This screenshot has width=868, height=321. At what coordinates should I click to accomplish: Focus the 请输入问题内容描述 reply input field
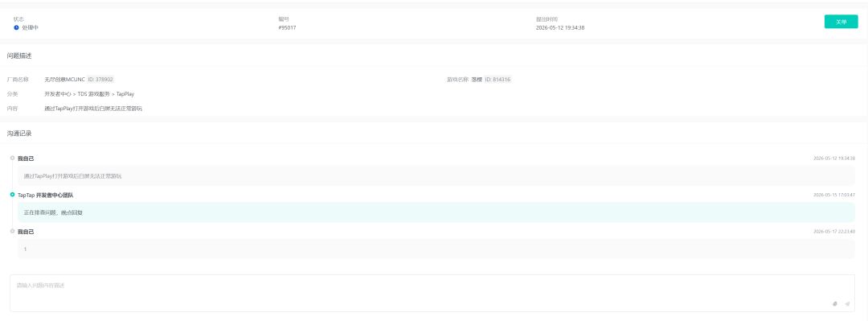pos(432,293)
